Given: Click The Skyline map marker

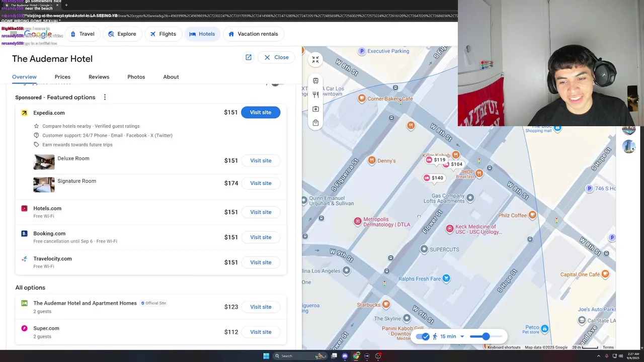Looking at the screenshot, I should pyautogui.click(x=407, y=318).
